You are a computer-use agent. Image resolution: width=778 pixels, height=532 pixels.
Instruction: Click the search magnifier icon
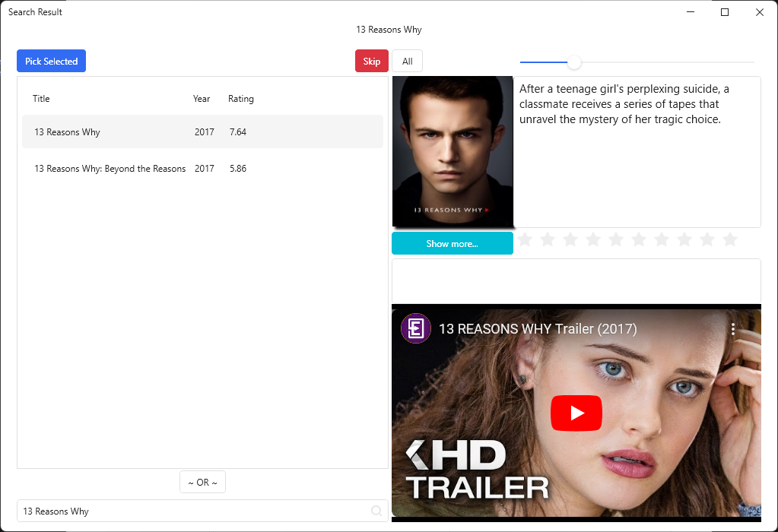376,511
